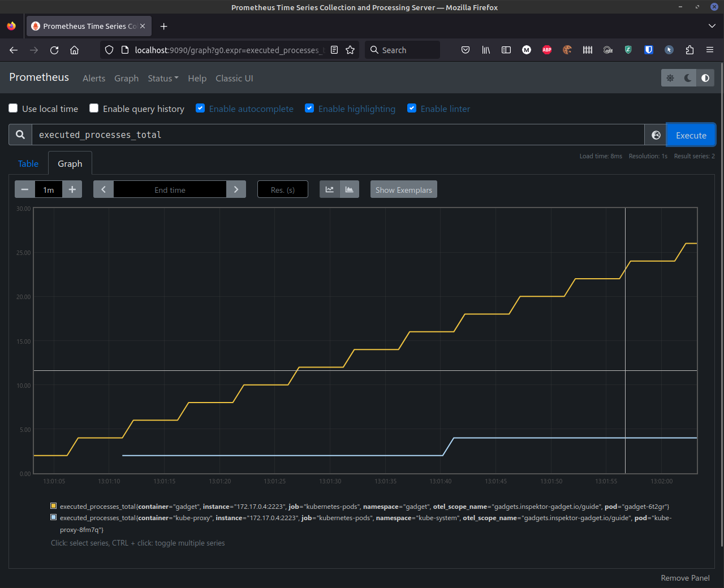Check the Enable query history box
The width and height of the screenshot is (724, 588).
pyautogui.click(x=94, y=109)
